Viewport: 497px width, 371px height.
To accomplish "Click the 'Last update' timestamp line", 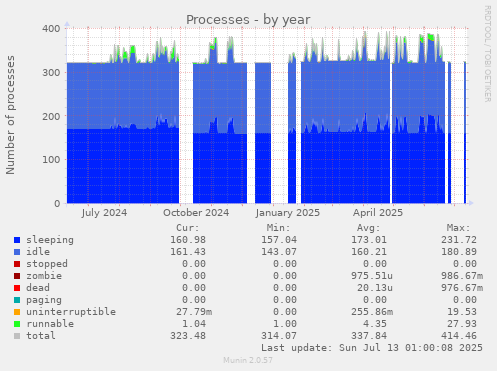I will pyautogui.click(x=372, y=348).
